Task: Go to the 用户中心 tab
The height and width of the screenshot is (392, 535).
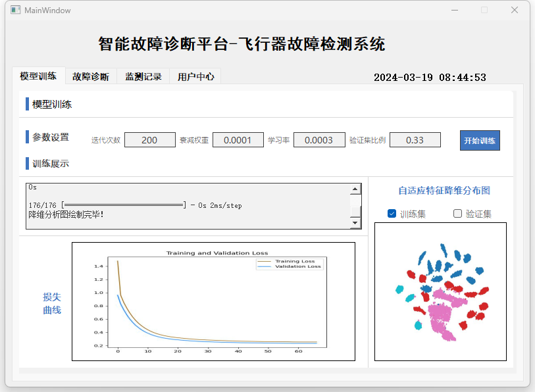Action: [195, 76]
